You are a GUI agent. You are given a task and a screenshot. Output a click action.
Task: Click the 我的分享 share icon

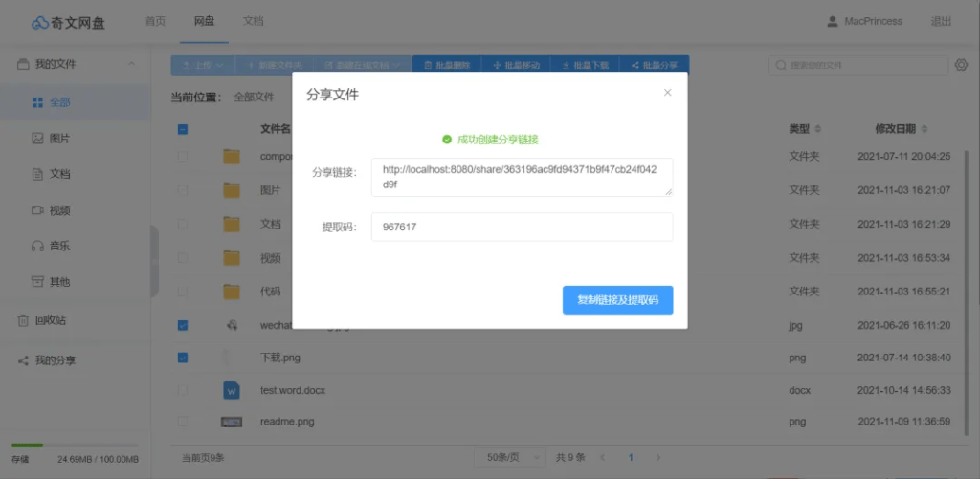[23, 360]
